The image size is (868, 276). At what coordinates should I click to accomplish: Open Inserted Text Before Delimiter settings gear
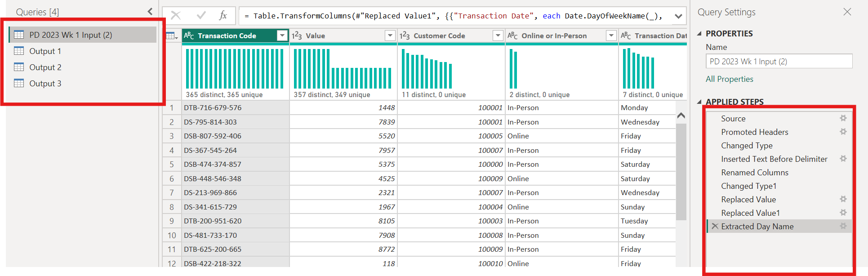(x=843, y=159)
